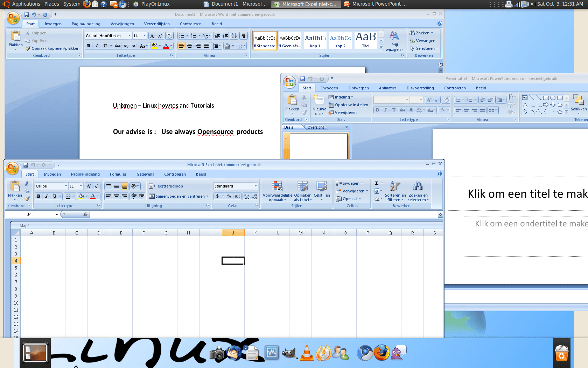Click the PowerPoint Plakken paste icon

292,100
